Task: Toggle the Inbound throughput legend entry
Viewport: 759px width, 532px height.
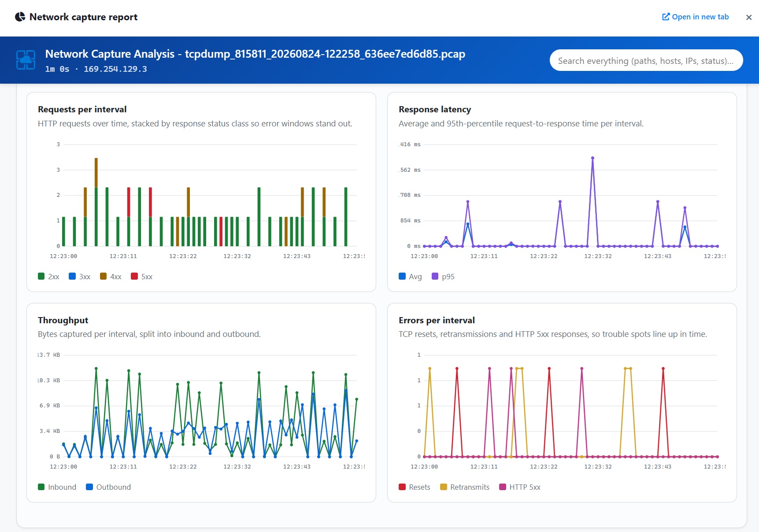Action: (x=57, y=487)
